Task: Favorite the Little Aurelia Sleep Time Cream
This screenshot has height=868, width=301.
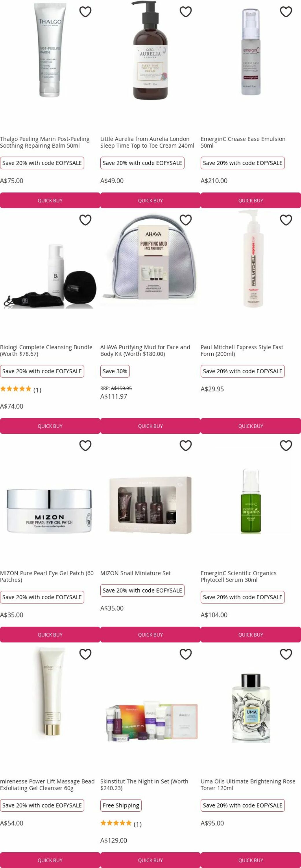Action: [186, 12]
